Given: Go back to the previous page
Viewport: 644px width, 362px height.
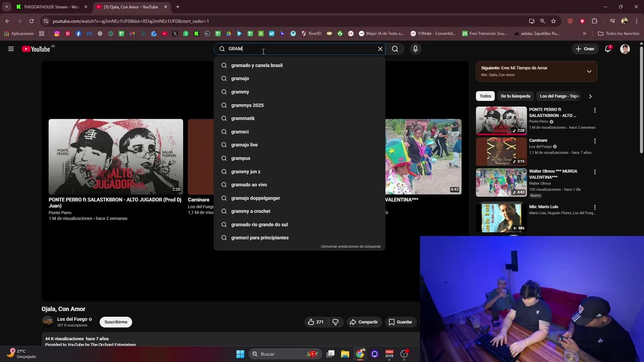Looking at the screenshot, I should pos(7,21).
